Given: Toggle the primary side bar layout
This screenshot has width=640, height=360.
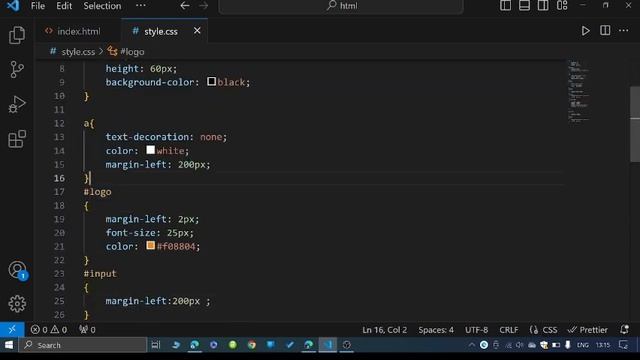Looking at the screenshot, I should [505, 6].
